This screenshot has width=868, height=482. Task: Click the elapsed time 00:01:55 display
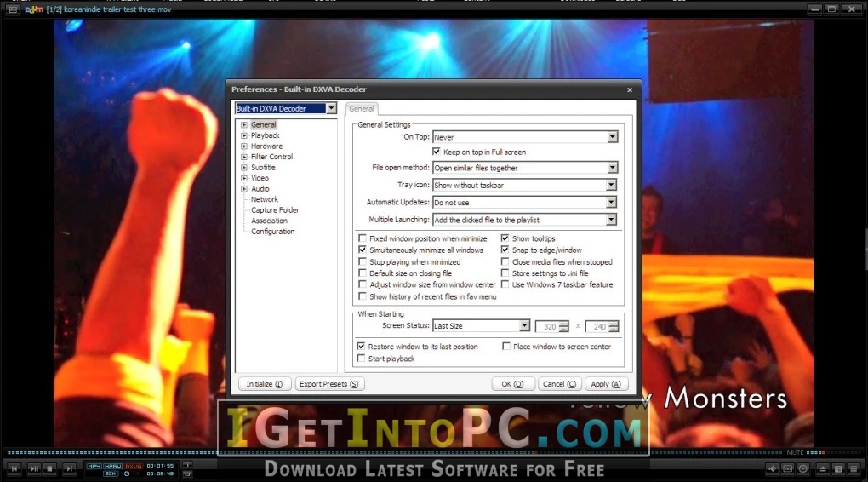pyautogui.click(x=160, y=466)
